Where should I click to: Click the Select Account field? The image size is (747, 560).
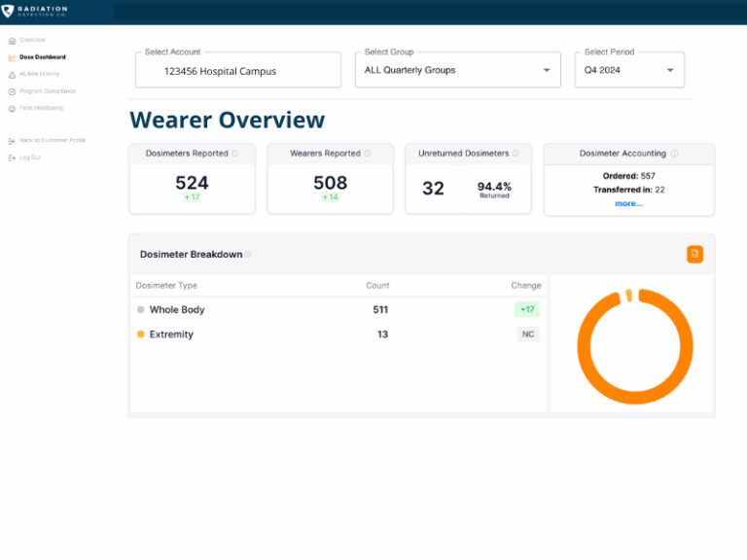(238, 71)
